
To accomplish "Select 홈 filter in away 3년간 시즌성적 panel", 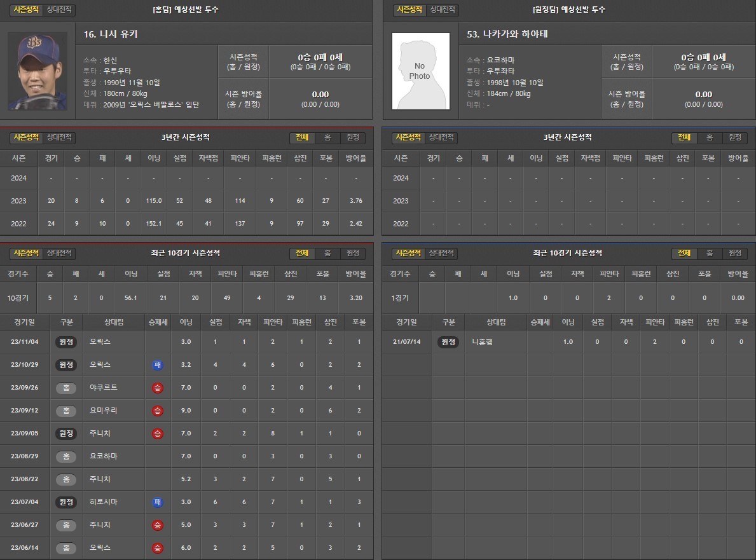I will [710, 137].
